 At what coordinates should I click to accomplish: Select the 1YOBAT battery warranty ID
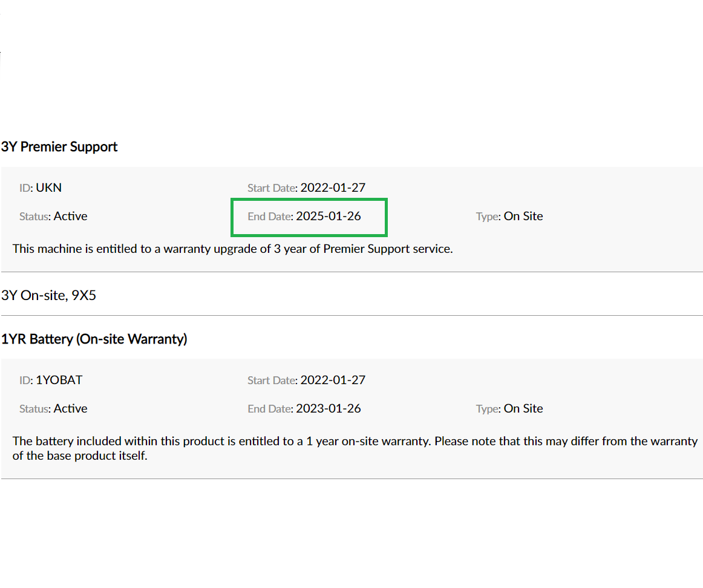59,380
